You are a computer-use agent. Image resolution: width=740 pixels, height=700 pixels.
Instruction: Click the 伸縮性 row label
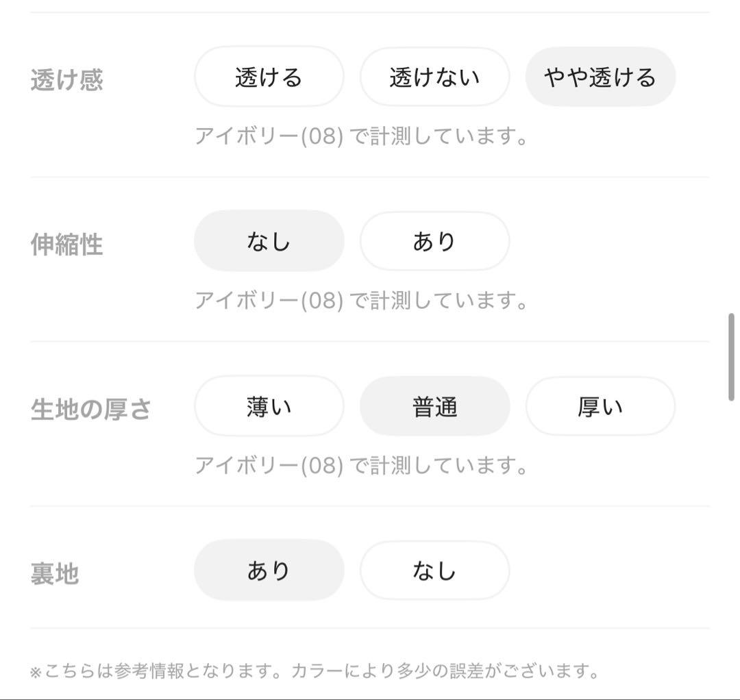(x=66, y=245)
